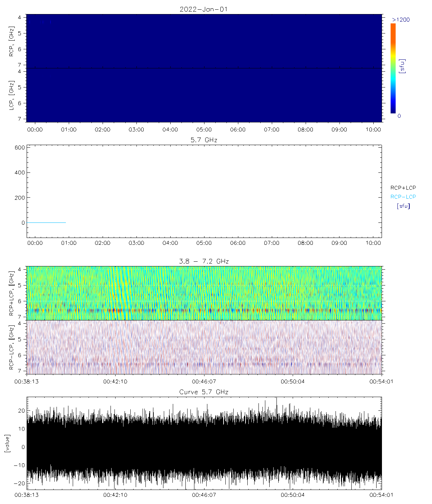The image size is (432, 504).
Task: Click the 00:42:10 label under the RCP-LCP spectrogram
Action: 115,381
